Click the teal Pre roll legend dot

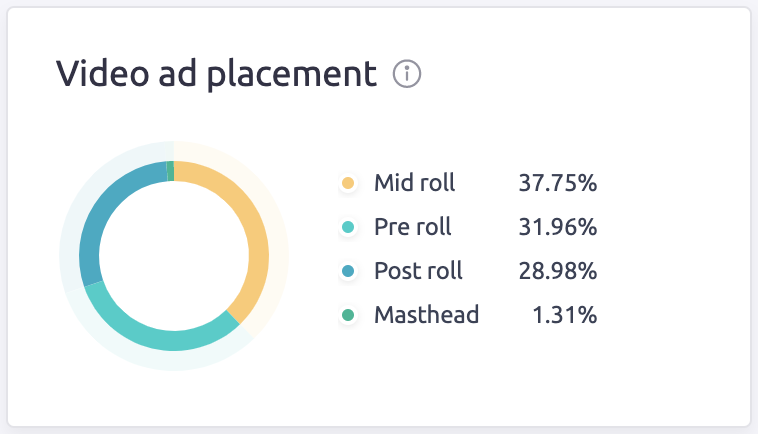click(x=348, y=227)
